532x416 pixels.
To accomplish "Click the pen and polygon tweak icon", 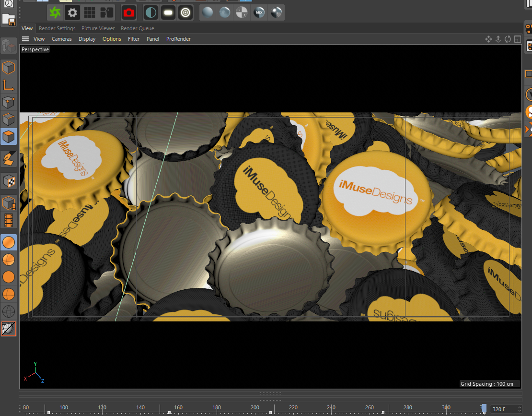I will coord(9,159).
